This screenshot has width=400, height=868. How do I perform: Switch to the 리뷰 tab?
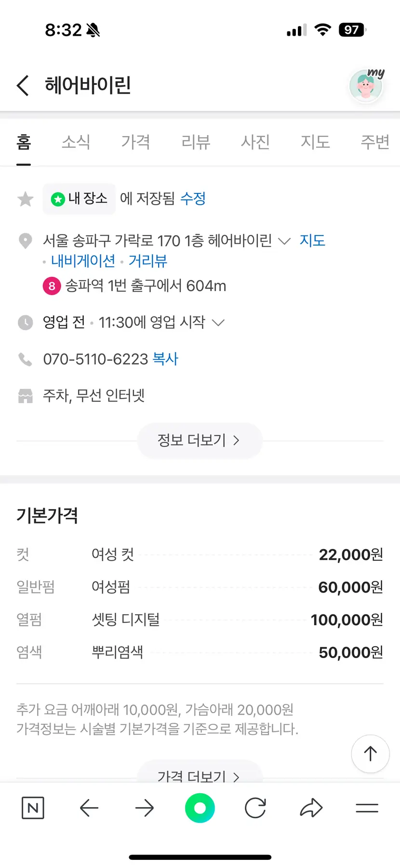pyautogui.click(x=196, y=142)
